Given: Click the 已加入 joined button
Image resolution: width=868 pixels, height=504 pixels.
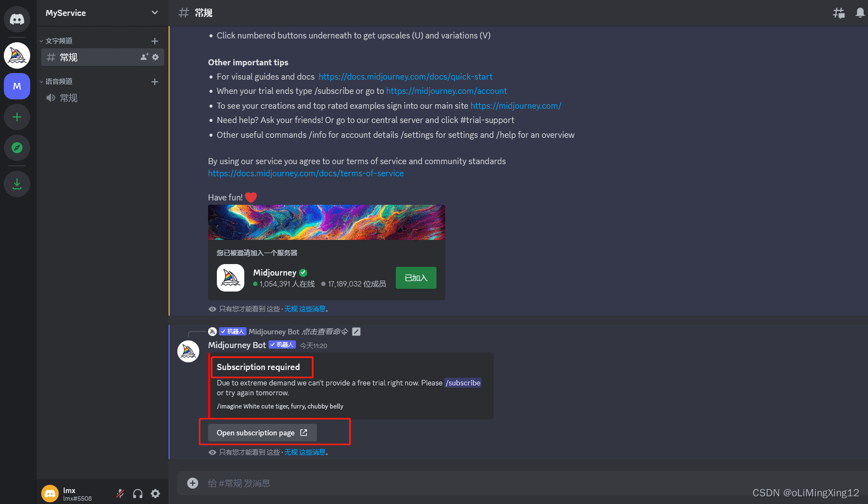Looking at the screenshot, I should click(x=416, y=278).
